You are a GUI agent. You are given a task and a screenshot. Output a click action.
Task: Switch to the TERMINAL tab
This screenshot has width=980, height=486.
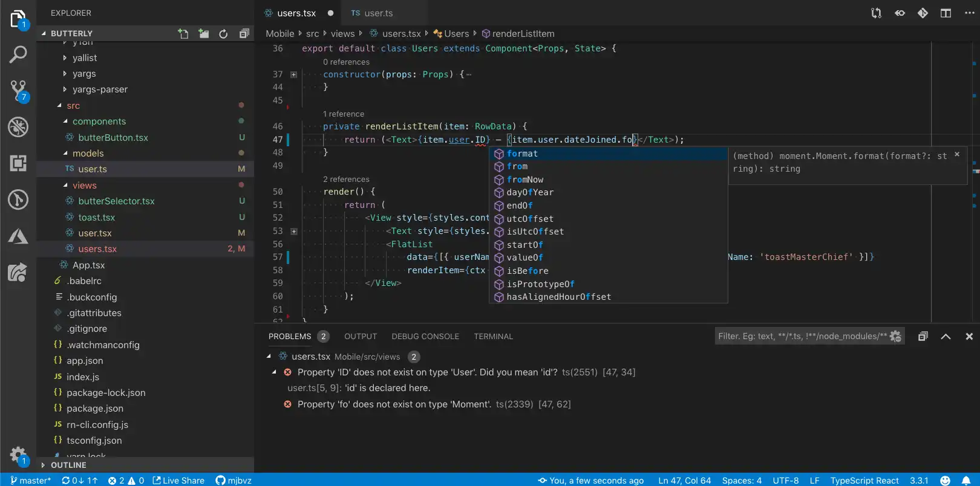493,337
